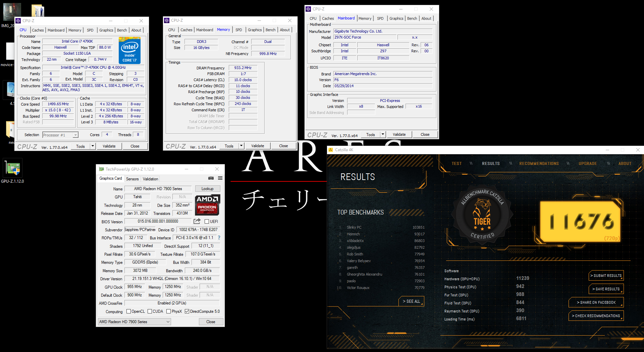Open Tools dropdown arrow in CPU-Z CPU window
644x352 pixels.
click(93, 146)
